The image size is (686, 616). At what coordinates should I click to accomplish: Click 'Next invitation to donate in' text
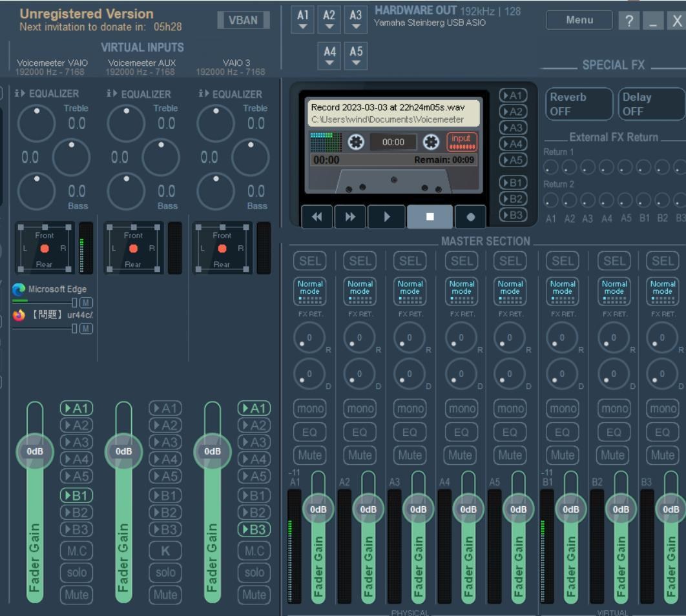83,26
